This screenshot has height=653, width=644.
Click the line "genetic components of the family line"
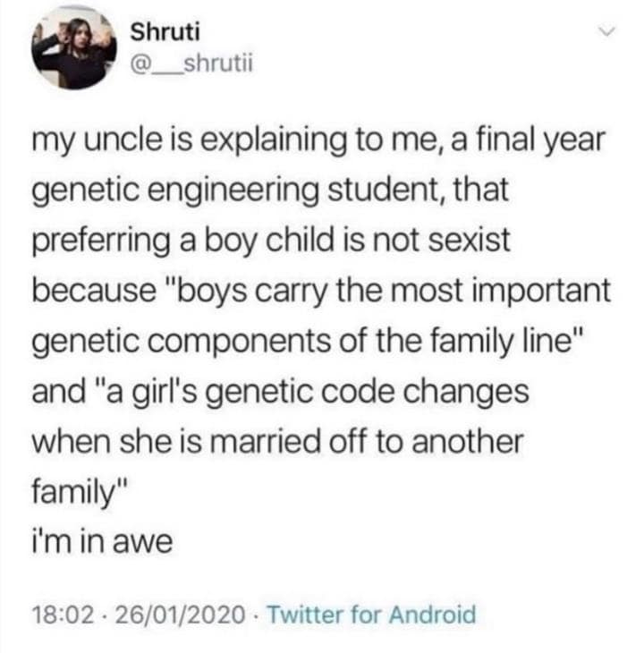(x=309, y=343)
